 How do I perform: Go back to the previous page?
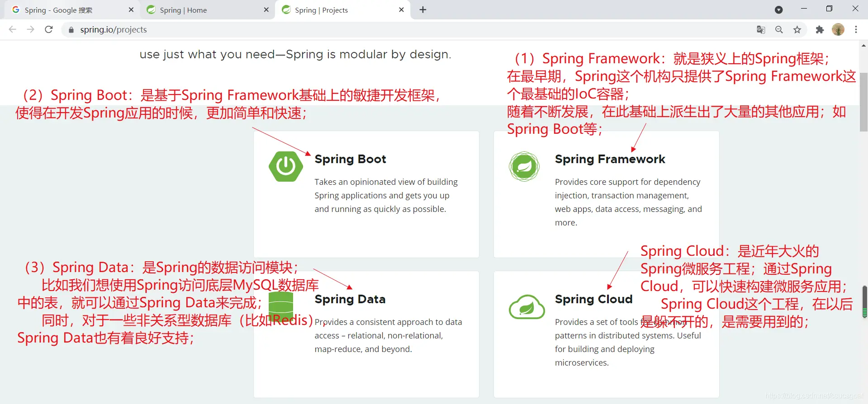tap(12, 29)
